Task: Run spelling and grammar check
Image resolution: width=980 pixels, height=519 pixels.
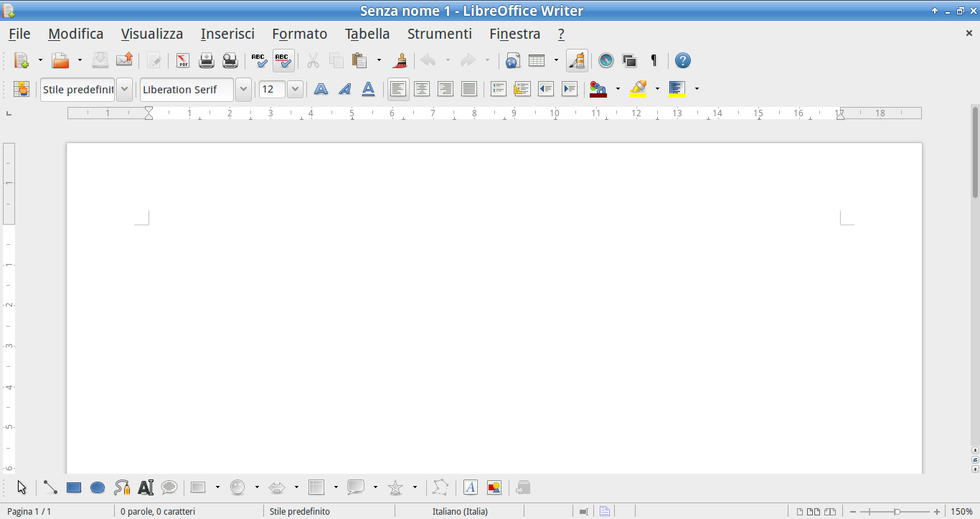Action: [260, 61]
